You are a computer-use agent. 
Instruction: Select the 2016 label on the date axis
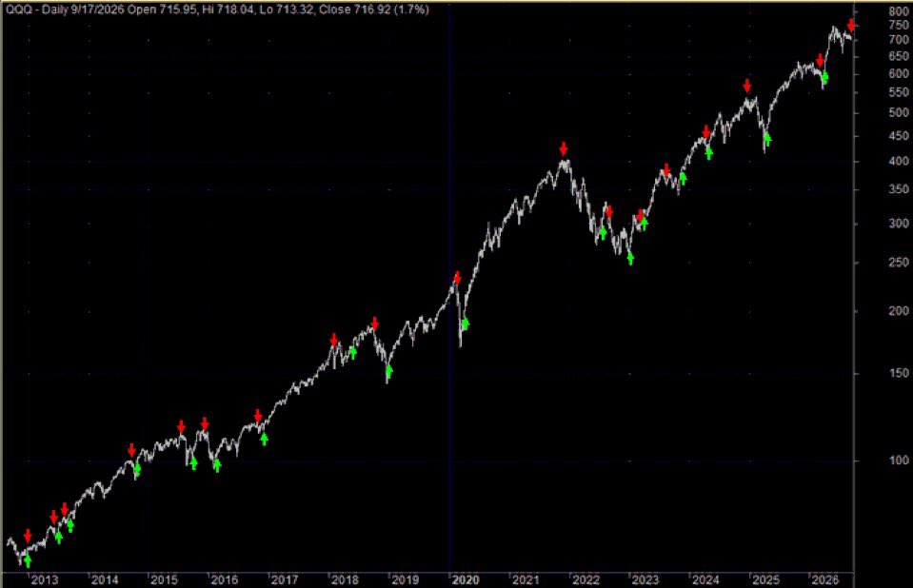coord(225,579)
